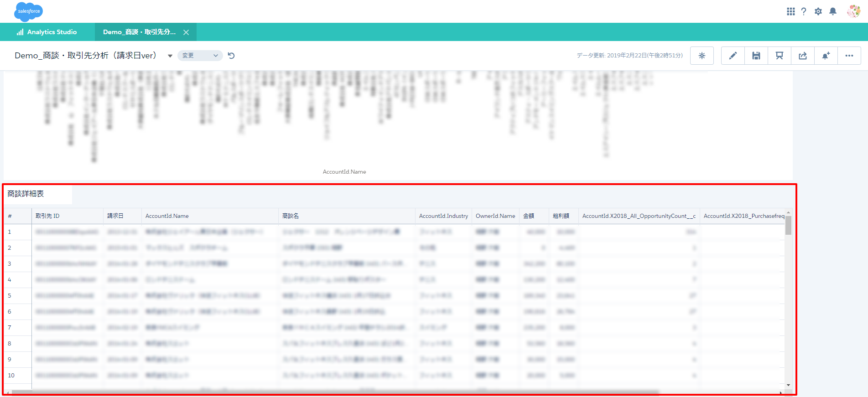This screenshot has height=397, width=868.
Task: Click the Help question mark icon
Action: click(x=804, y=11)
